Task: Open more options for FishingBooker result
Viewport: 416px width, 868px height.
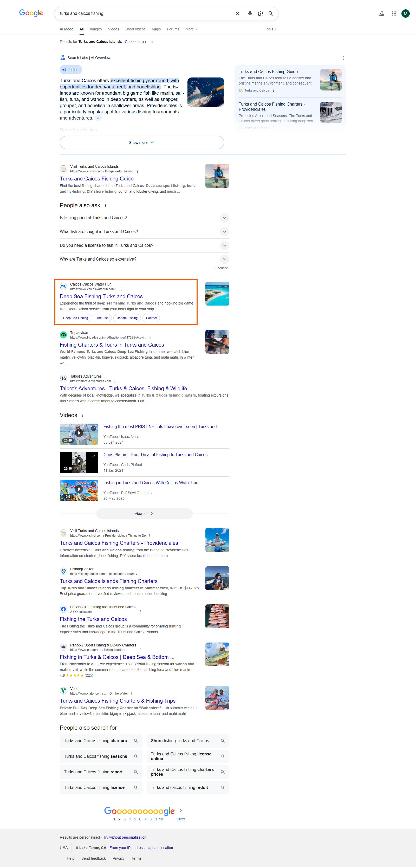Action: point(141,574)
